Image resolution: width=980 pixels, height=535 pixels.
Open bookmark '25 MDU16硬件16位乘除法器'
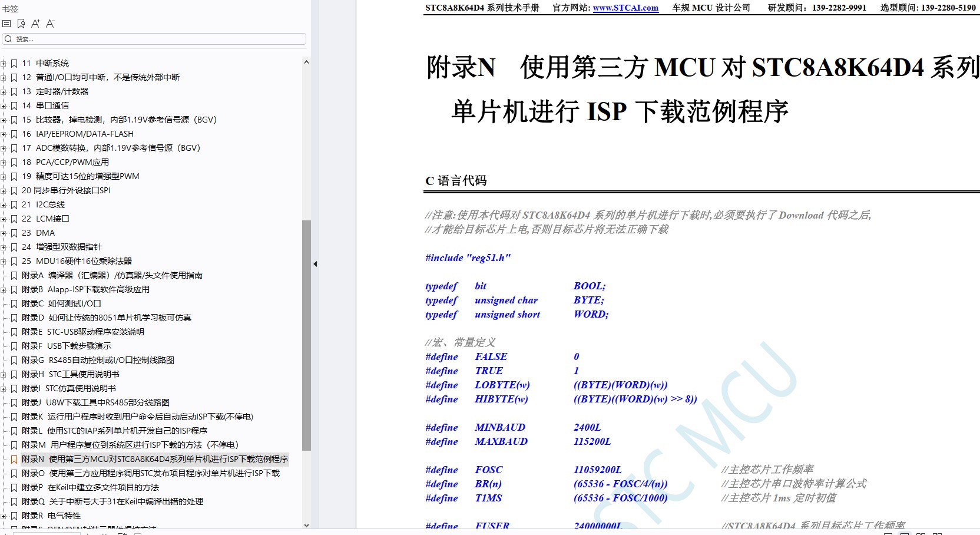(x=77, y=261)
